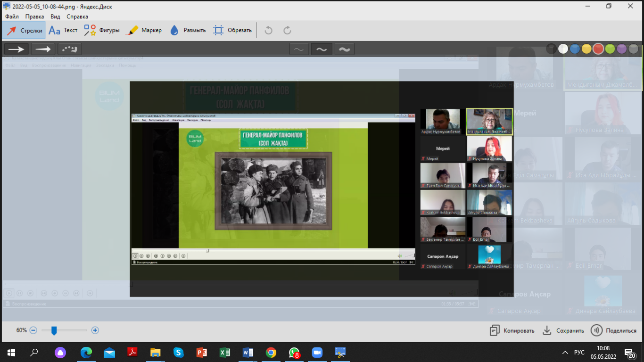
Task: Click the Поделиться share button
Action: click(x=614, y=330)
